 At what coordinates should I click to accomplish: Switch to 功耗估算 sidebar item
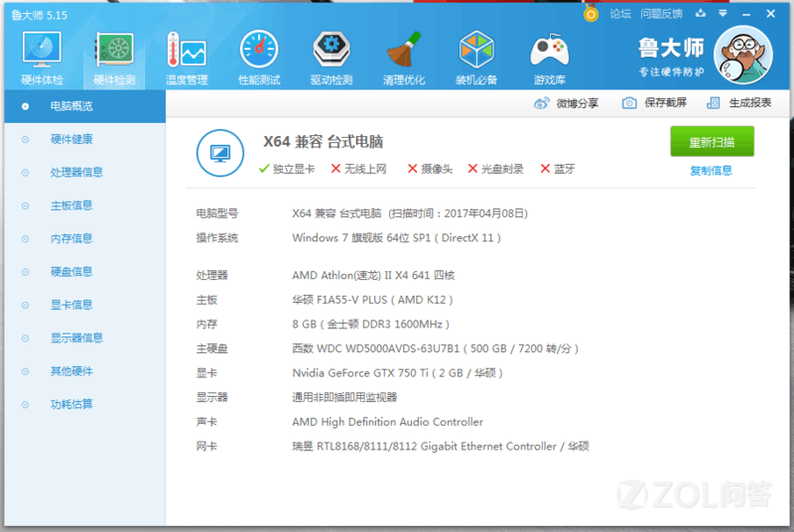pos(85,404)
